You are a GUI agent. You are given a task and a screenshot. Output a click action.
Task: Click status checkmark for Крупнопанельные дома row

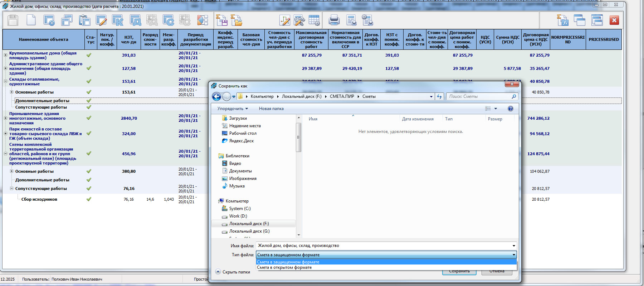tap(89, 55)
